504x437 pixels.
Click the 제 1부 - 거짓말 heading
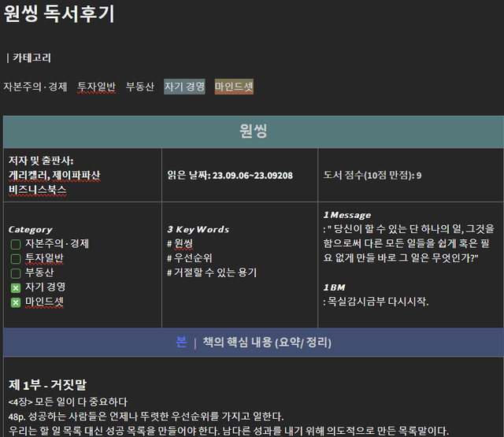(x=47, y=385)
